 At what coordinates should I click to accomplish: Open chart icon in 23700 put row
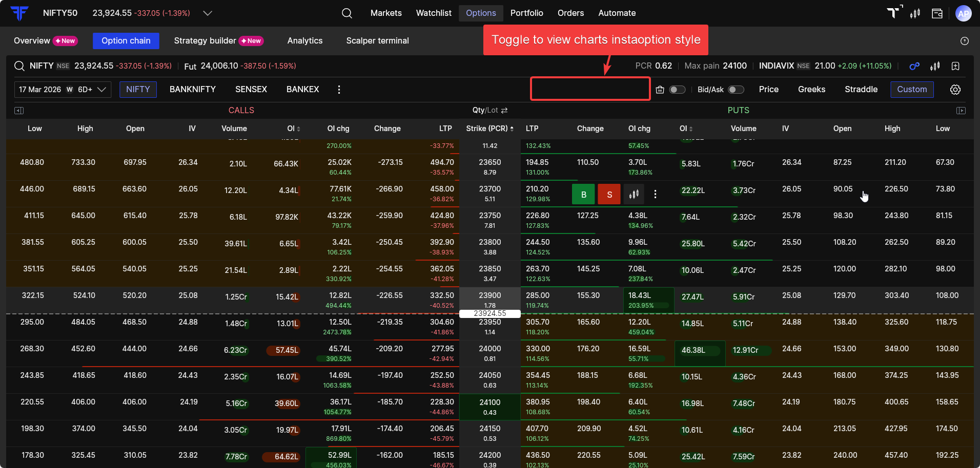(634, 194)
